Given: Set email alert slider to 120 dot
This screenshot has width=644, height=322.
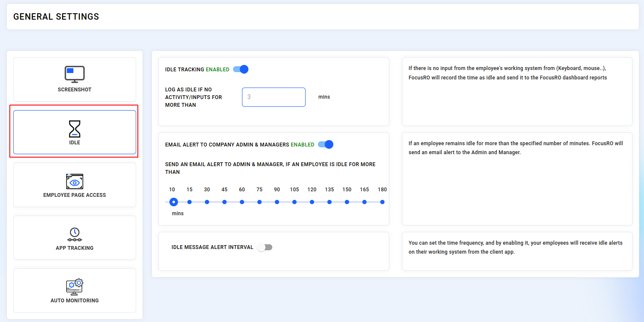Looking at the screenshot, I should [312, 202].
